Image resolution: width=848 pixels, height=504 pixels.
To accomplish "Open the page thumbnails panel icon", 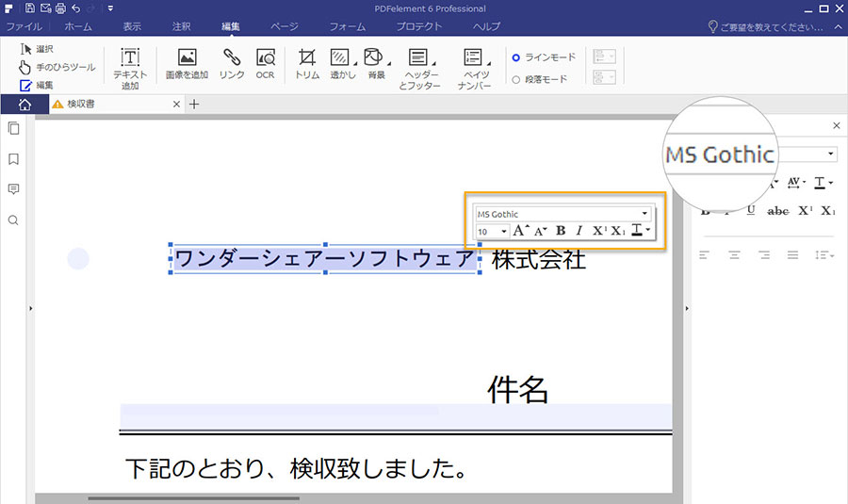I will [x=13, y=128].
